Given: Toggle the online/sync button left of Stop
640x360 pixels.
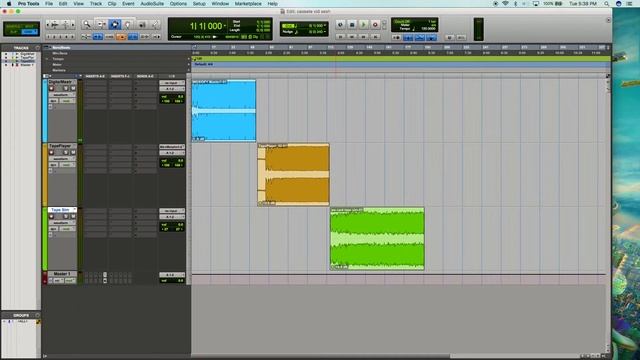Looking at the screenshot, I should (340, 25).
